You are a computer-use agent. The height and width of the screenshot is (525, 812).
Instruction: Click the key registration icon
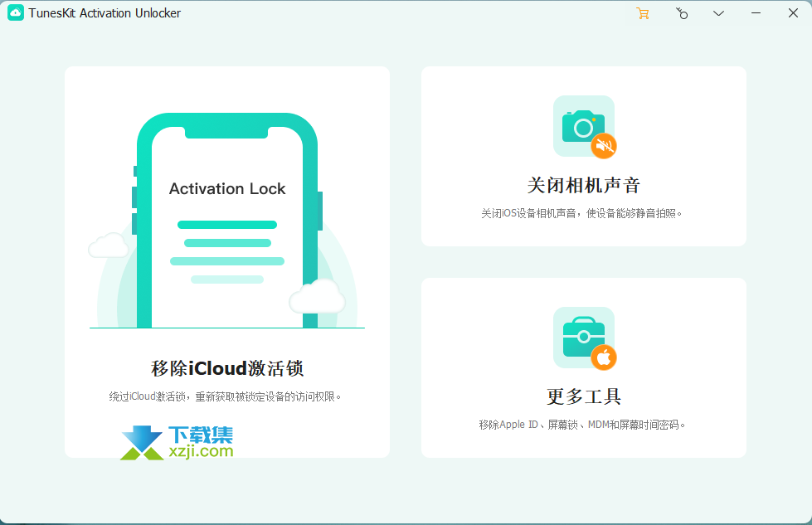tap(682, 13)
